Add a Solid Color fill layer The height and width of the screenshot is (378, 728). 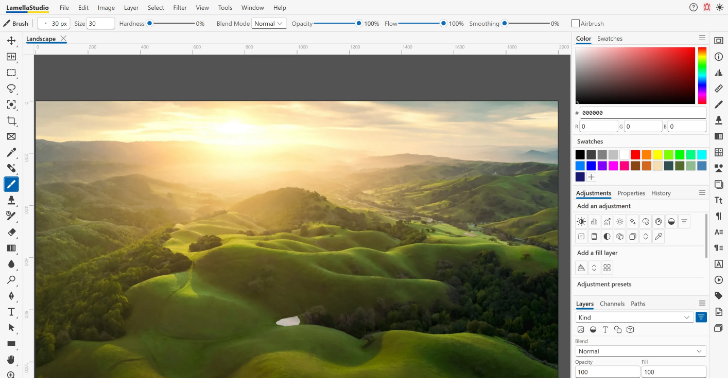pyautogui.click(x=581, y=268)
